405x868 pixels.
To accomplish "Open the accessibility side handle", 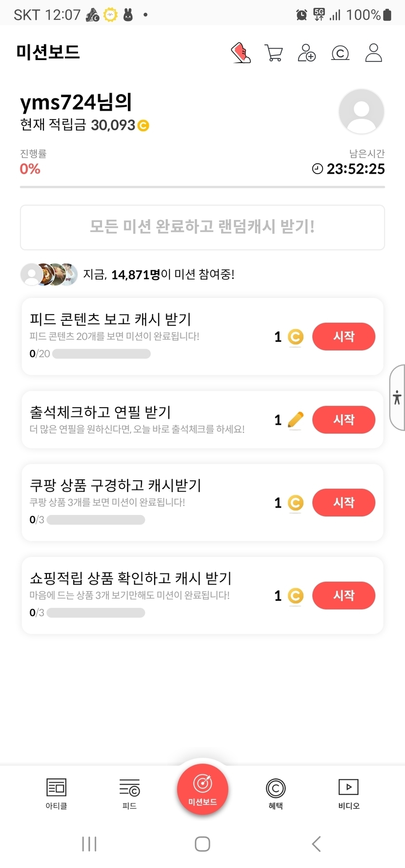I will 398,397.
